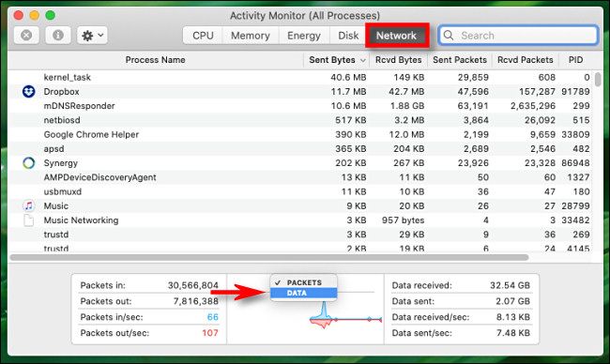
Task: Select the Music Networking process name
Action: (x=81, y=220)
